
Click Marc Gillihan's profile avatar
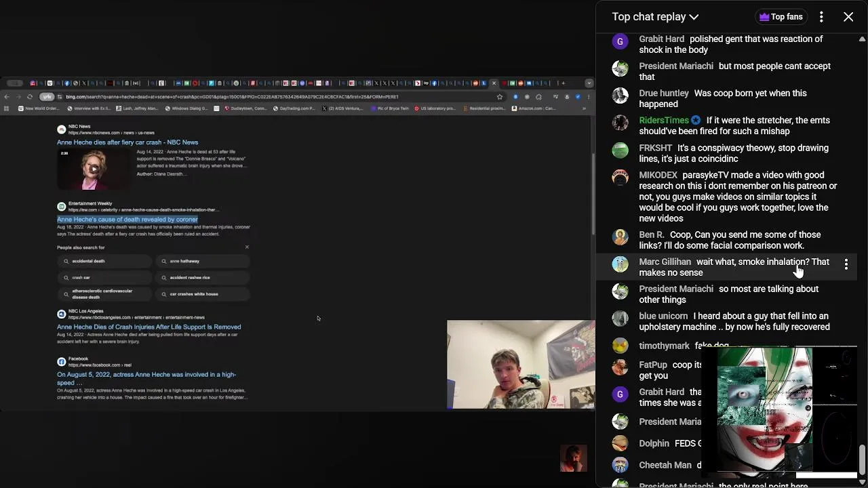click(620, 264)
